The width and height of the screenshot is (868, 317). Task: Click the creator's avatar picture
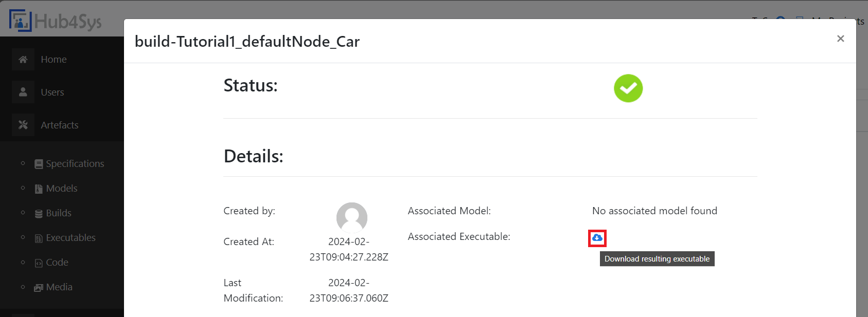click(352, 217)
